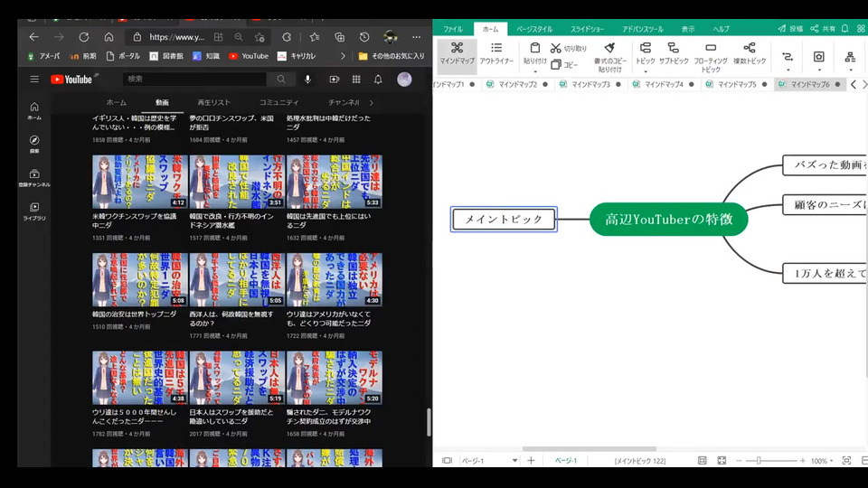This screenshot has width=868, height=488.
Task: Click the fit-to-page icon in the status bar
Action: coord(702,460)
